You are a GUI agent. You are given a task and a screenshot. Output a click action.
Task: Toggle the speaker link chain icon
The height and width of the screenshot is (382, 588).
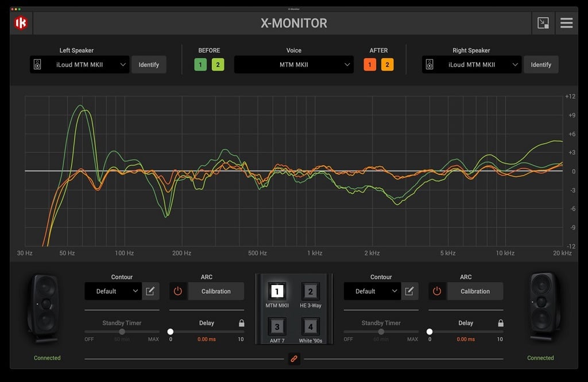pos(294,359)
